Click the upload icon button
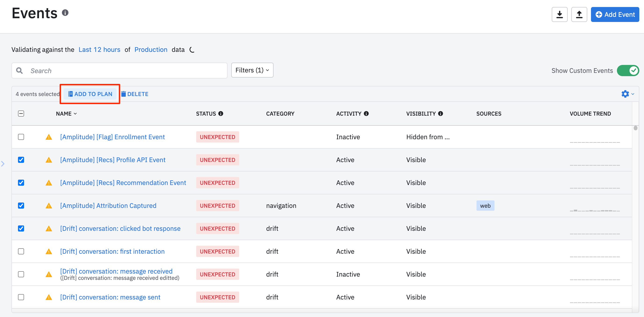644x317 pixels. [579, 14]
